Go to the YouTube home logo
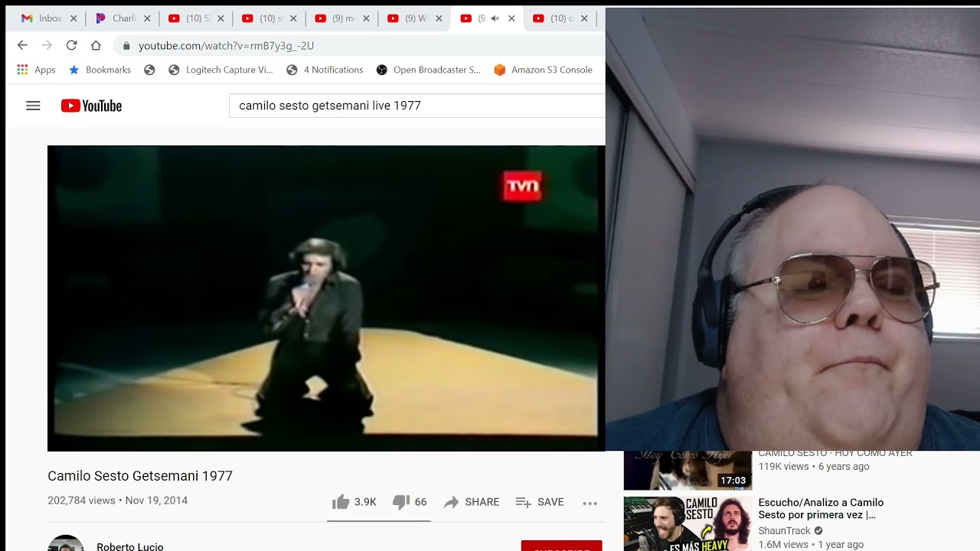 91,106
